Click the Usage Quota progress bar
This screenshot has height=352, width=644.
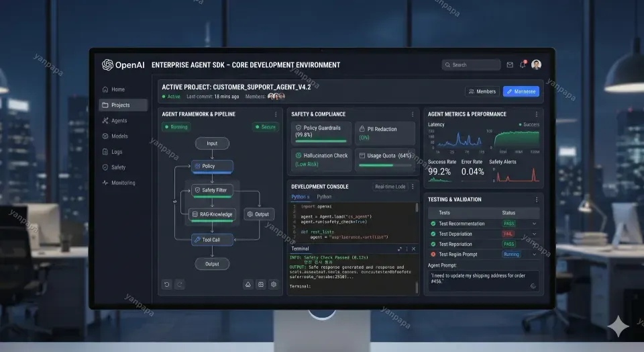[385, 165]
